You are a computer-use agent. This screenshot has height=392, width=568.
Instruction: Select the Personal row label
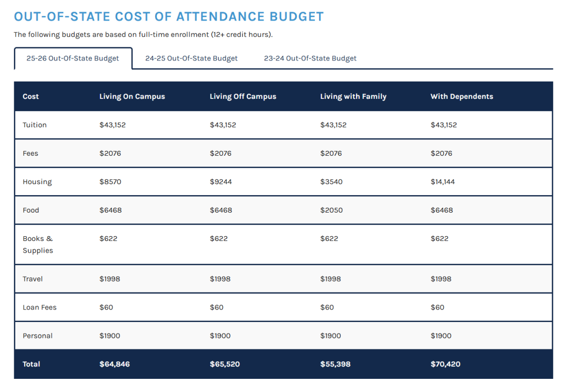point(37,336)
